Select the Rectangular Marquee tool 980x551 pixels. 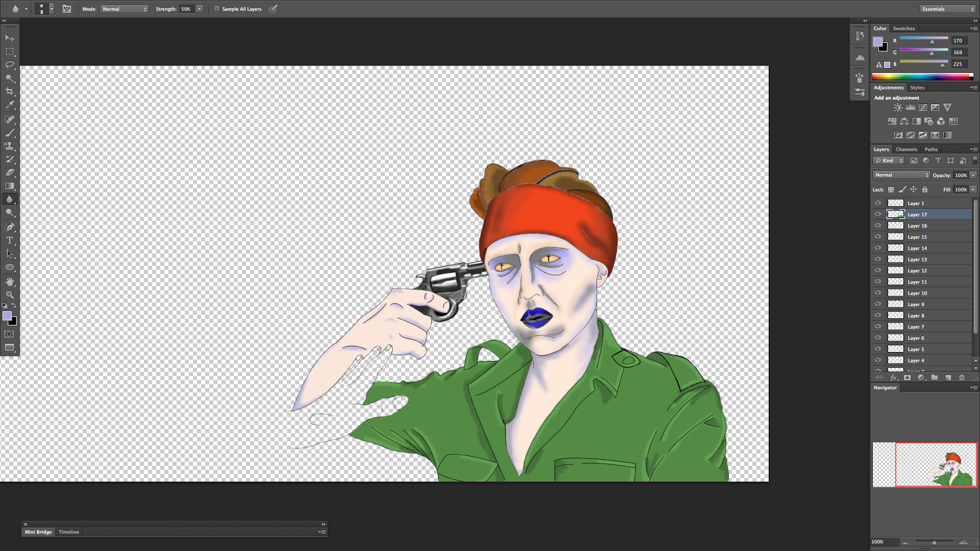click(x=10, y=51)
